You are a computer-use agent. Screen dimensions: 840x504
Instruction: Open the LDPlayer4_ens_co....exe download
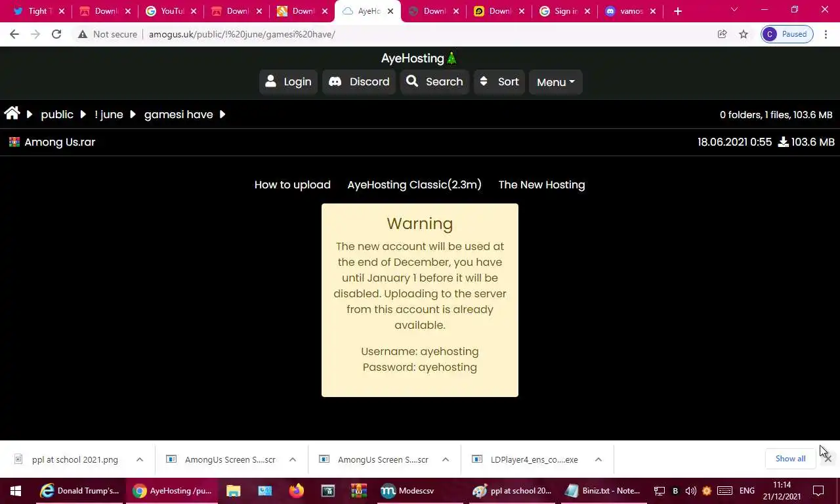click(534, 459)
